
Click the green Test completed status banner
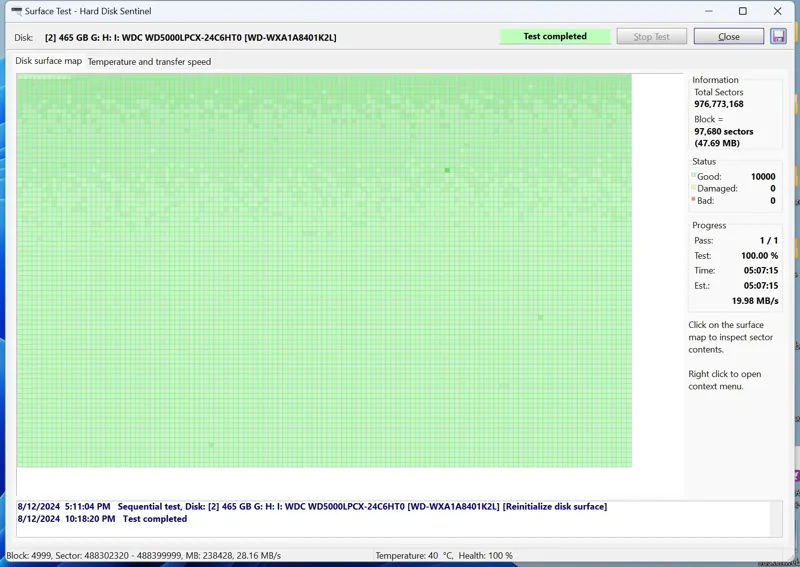(x=555, y=36)
